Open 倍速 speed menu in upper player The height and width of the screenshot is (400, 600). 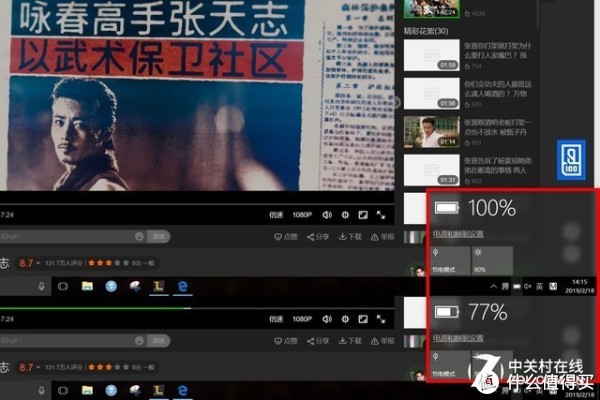pos(276,215)
